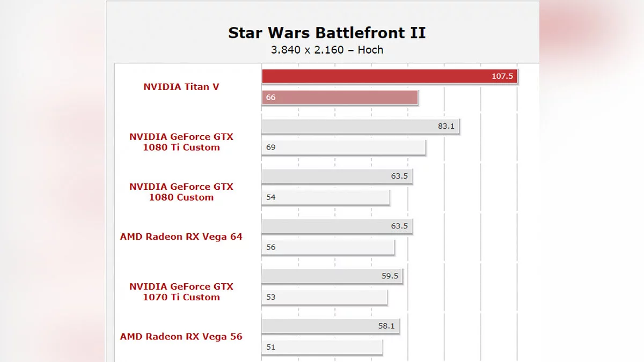Select the AMD Radeon RX Vega 56 label

[x=181, y=337]
